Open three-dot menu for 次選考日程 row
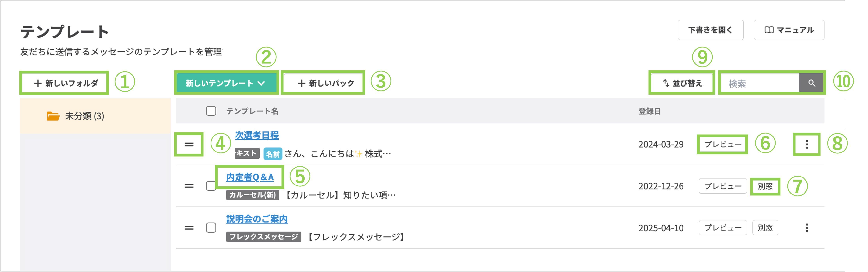868x272 pixels. [x=807, y=144]
